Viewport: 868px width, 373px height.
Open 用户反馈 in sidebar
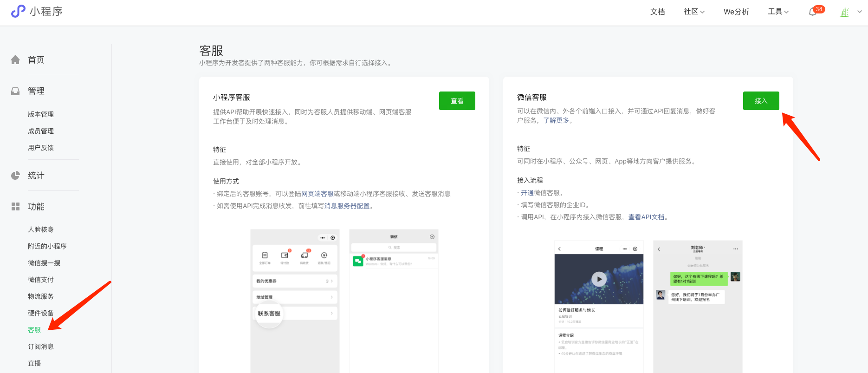(x=41, y=148)
